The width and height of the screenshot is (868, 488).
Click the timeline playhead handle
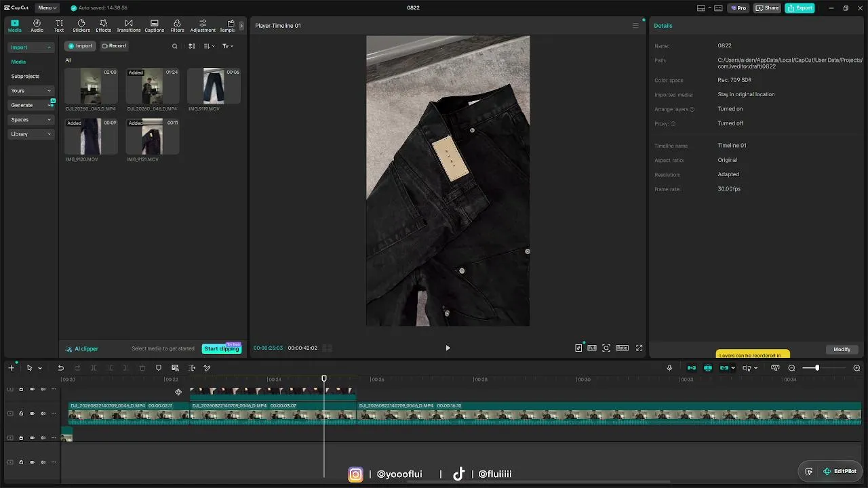pos(324,379)
